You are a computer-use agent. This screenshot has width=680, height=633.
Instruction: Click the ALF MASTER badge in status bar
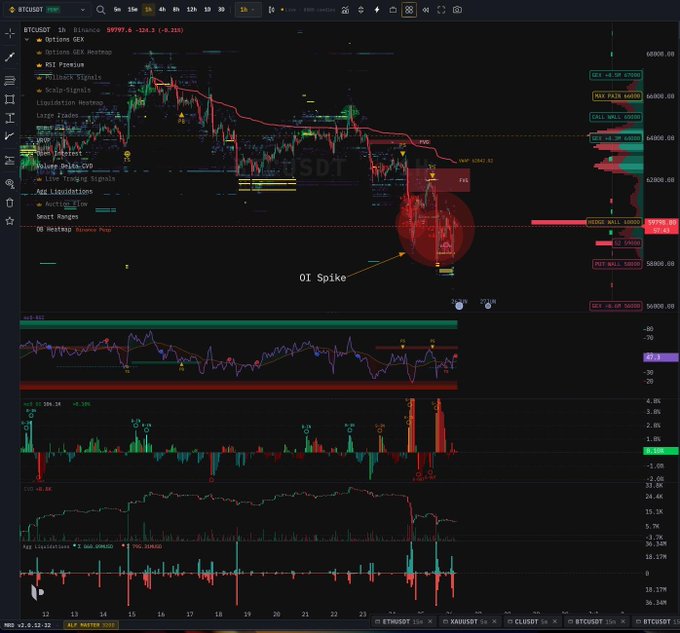(91, 625)
